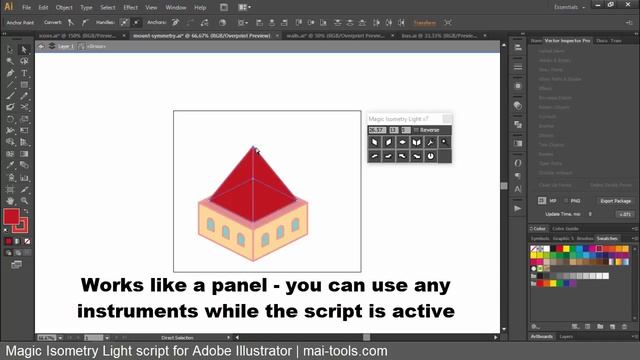Open the Effect menu
The height and width of the screenshot is (360, 640).
[130, 7]
